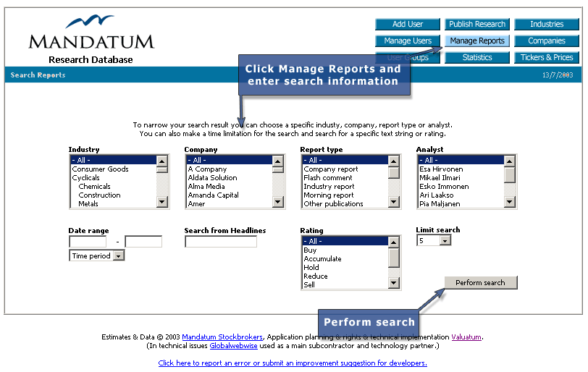Select the Sell rating
This screenshot has width=588, height=372.
coord(345,284)
